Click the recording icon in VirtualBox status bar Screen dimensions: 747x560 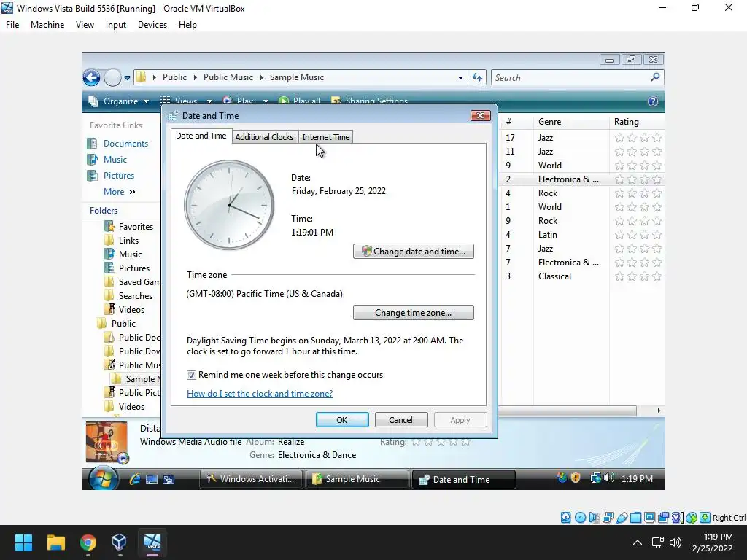coord(663,518)
